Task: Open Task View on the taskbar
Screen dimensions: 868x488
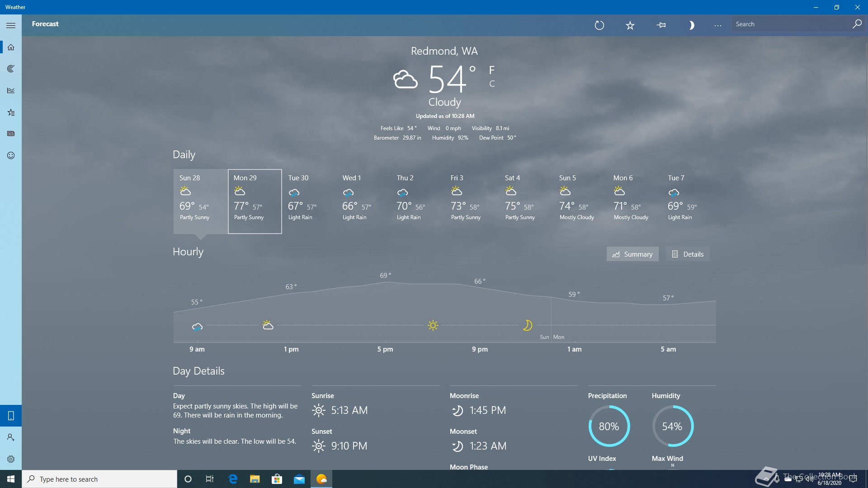Action: point(210,479)
